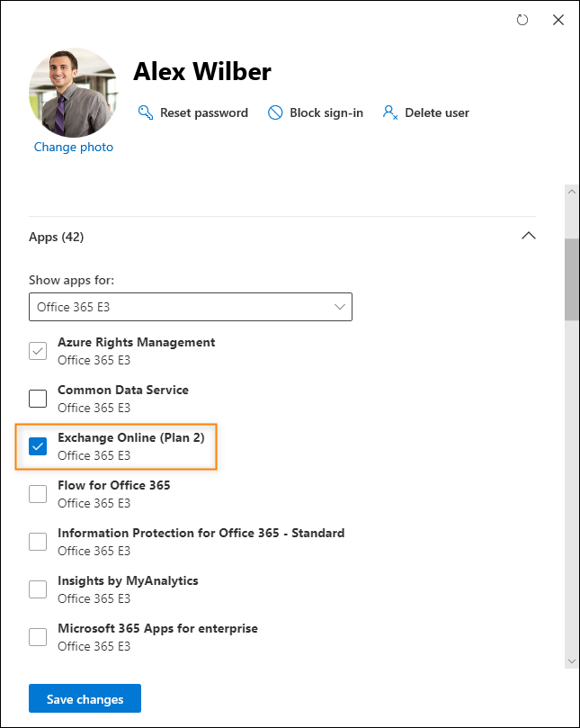Click the Microsoft 365 Apps for enterprise label
Screen dimensions: 580x728
click(x=157, y=628)
